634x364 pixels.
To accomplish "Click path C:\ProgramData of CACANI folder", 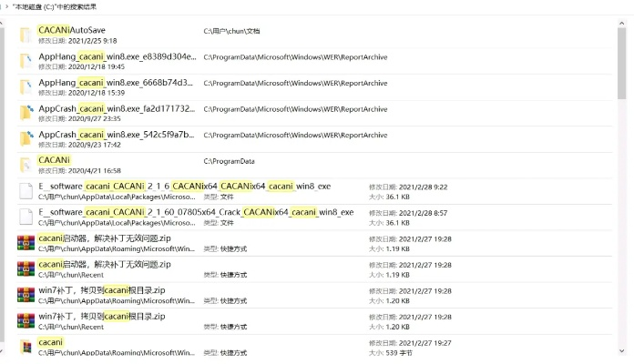I will point(229,161).
